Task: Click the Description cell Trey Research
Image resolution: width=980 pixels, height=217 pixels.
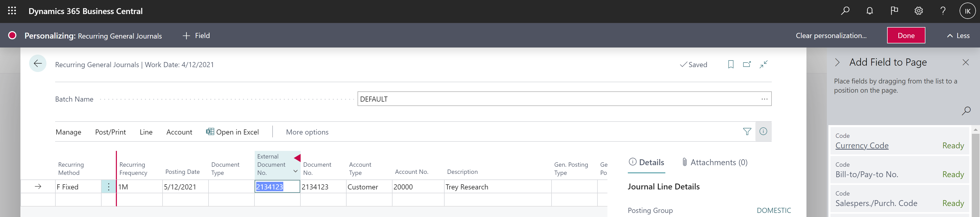Action: (x=497, y=187)
